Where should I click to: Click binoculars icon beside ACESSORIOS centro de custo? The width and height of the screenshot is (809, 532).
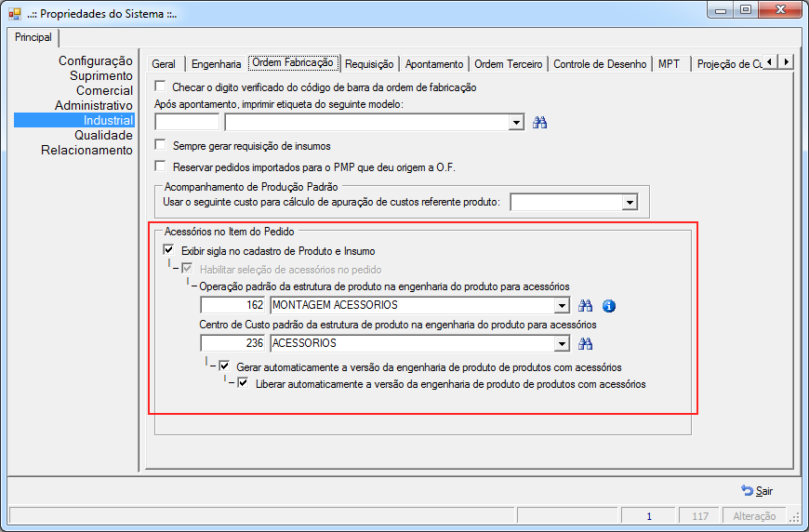coord(585,343)
